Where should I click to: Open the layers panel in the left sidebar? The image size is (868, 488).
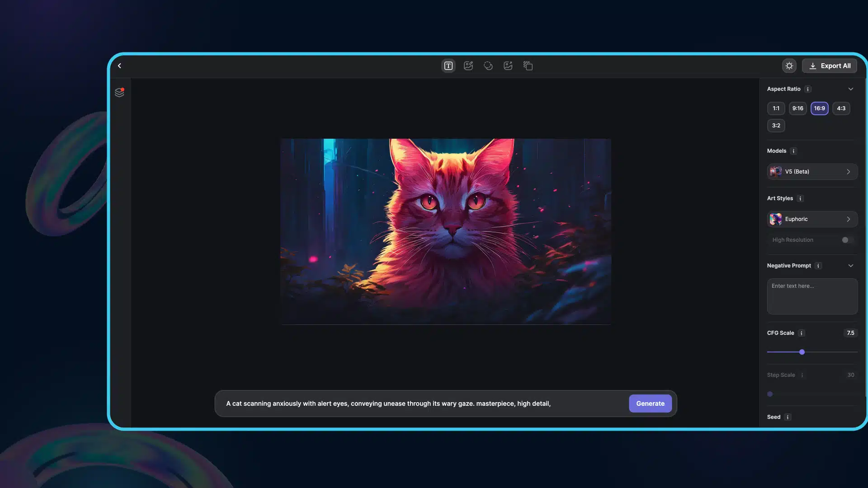click(120, 92)
